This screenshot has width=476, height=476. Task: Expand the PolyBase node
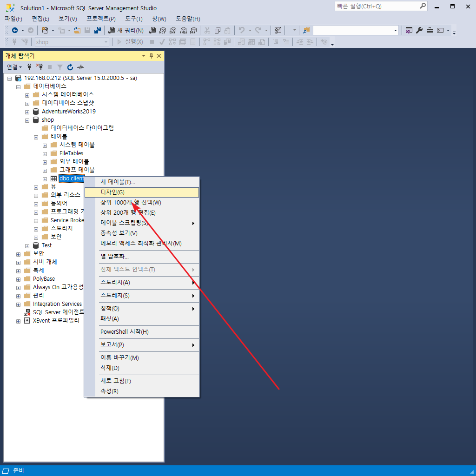(x=18, y=279)
